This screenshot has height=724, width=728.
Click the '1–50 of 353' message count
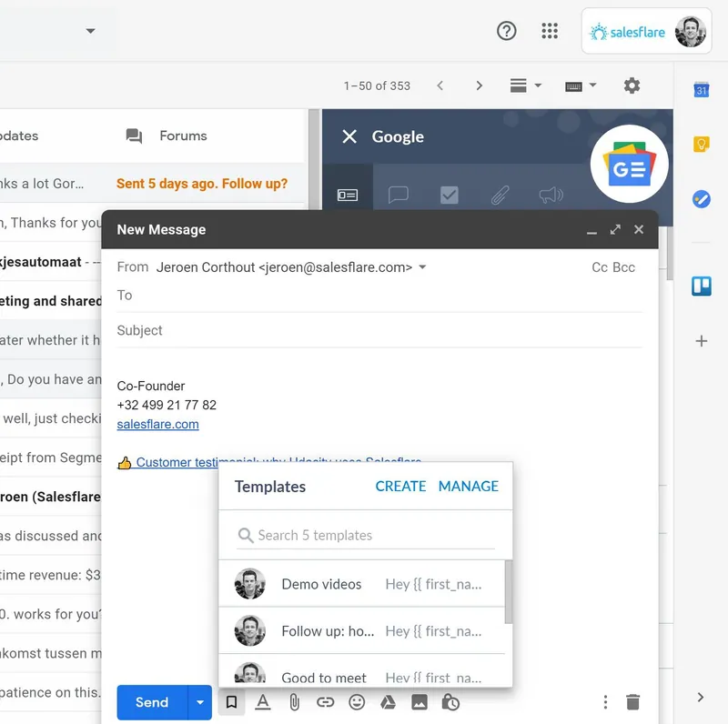tap(377, 85)
